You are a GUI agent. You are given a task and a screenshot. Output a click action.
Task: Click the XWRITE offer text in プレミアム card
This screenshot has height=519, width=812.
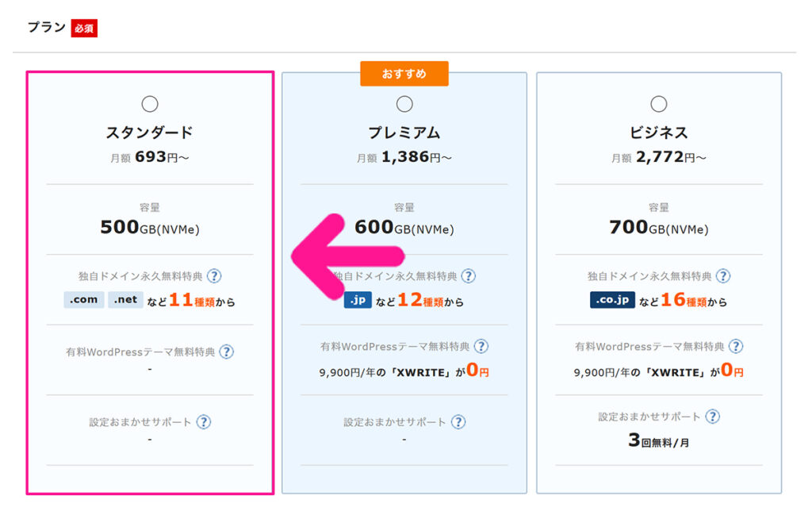pyautogui.click(x=404, y=371)
